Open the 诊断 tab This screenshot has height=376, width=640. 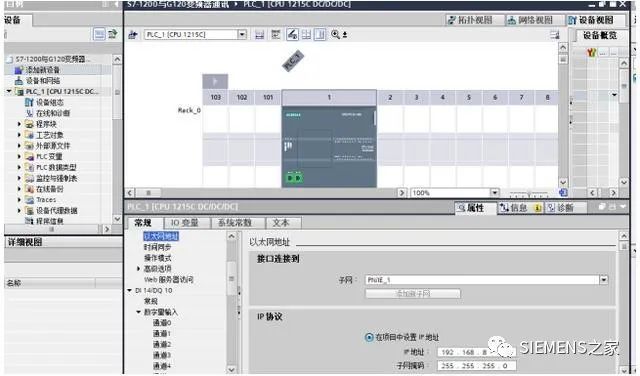pos(565,208)
